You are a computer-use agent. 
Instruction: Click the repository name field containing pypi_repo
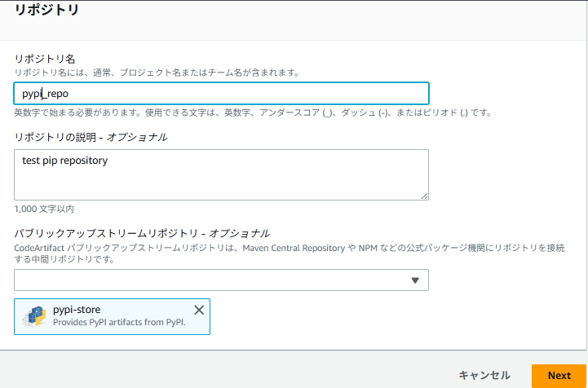[x=221, y=94]
